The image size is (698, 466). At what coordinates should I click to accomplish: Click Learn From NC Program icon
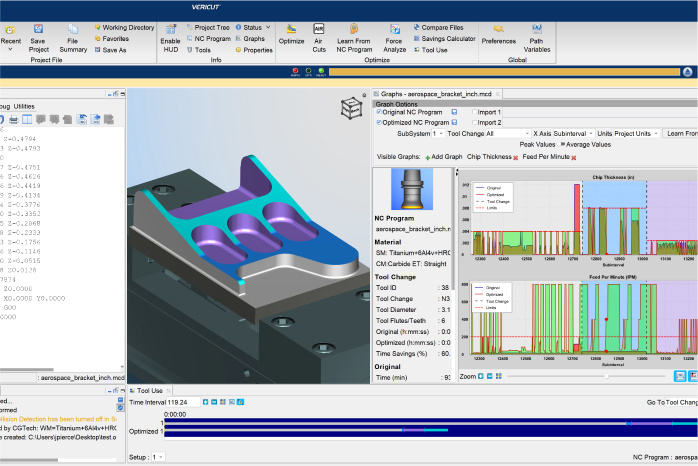point(354,30)
